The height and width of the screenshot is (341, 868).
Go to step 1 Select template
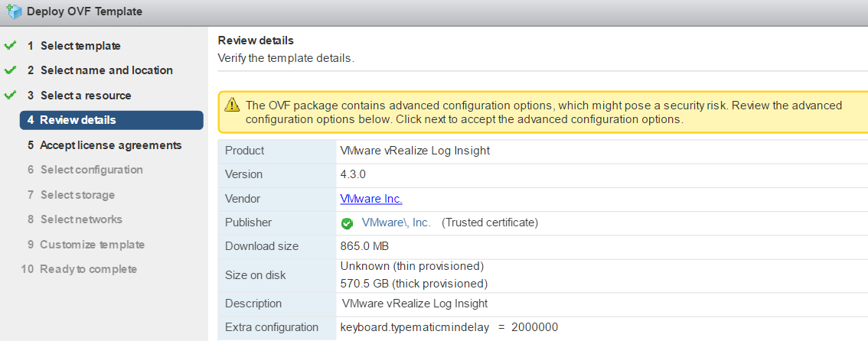[74, 46]
